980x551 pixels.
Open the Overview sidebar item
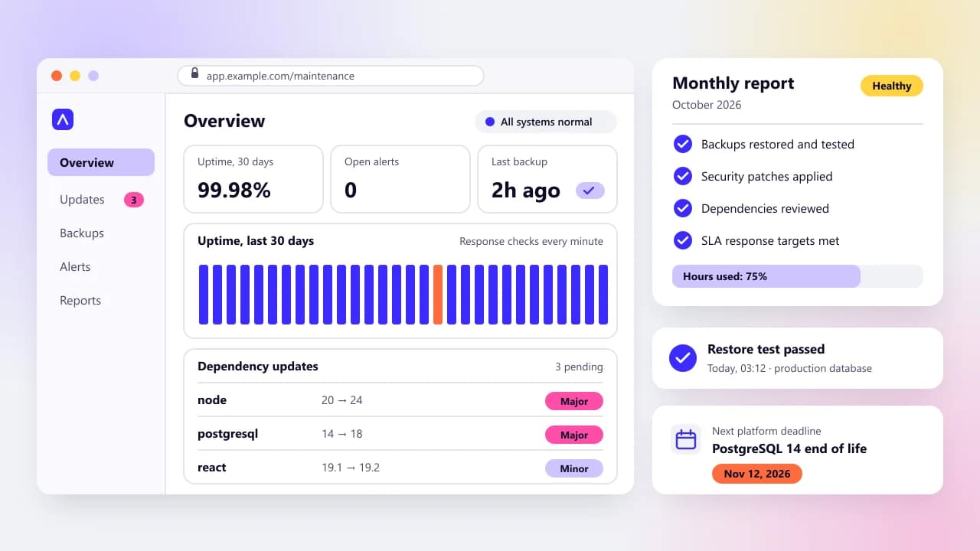pos(101,162)
